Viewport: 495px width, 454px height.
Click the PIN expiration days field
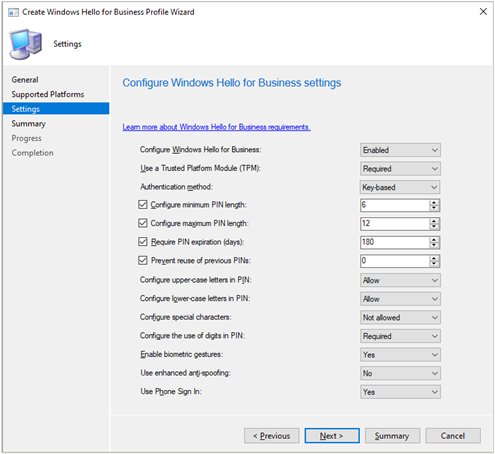click(x=395, y=242)
